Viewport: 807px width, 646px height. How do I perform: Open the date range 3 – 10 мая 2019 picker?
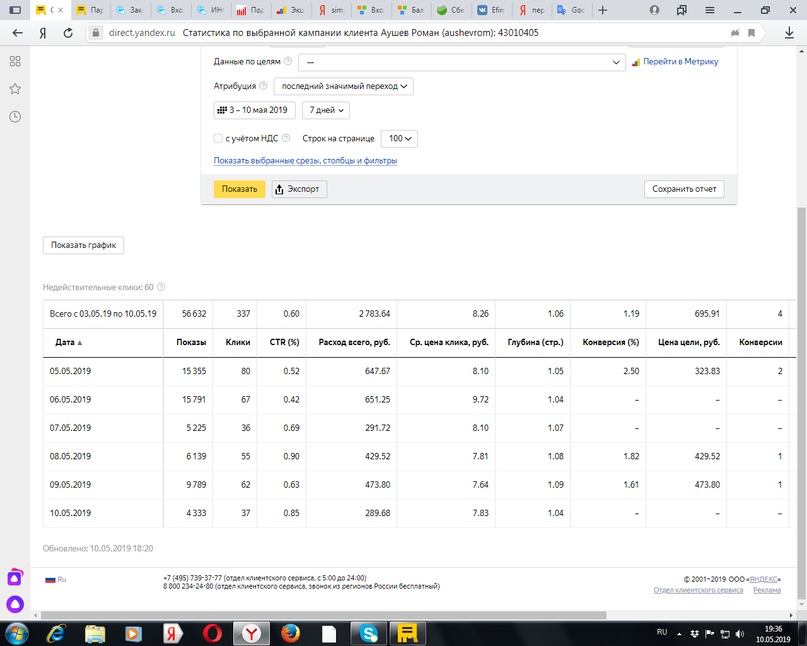254,110
